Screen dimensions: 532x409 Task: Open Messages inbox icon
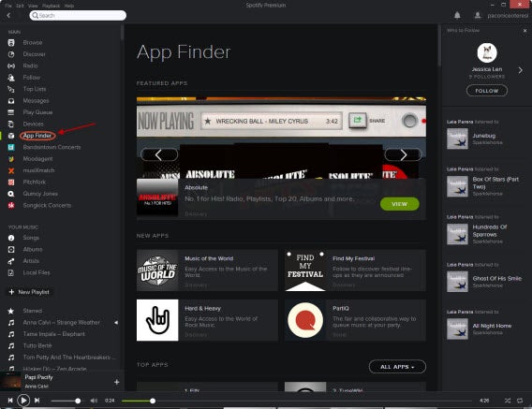pyautogui.click(x=11, y=101)
